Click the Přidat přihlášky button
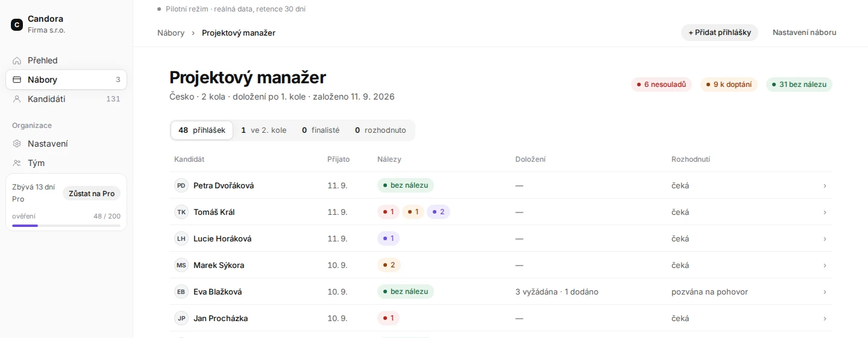Screen dimensions: 868x338 point(720,33)
